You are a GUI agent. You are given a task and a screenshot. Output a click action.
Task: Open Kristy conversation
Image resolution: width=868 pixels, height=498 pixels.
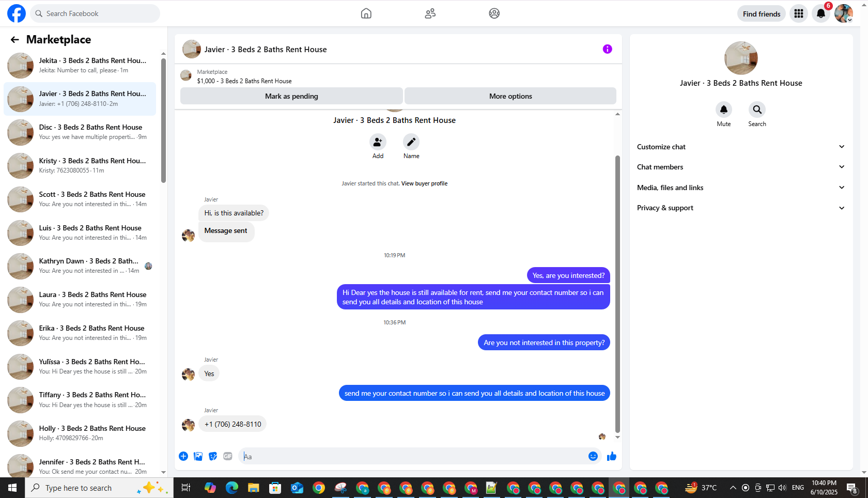(x=80, y=165)
